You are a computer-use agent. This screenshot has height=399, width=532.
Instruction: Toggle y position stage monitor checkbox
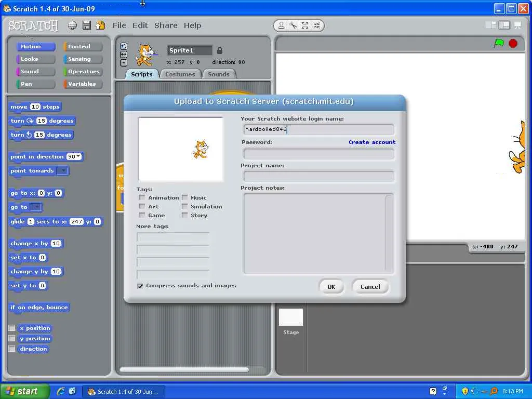click(12, 339)
